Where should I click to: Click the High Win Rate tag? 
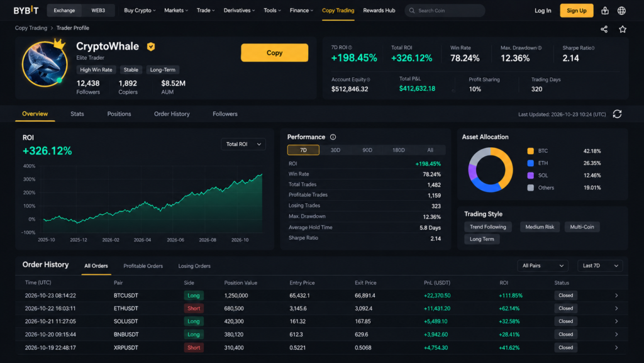click(x=96, y=70)
